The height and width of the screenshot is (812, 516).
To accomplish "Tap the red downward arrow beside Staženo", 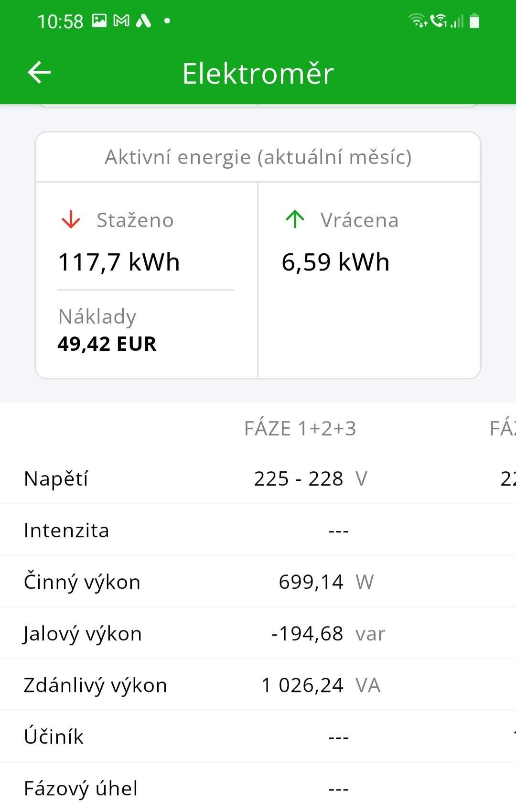I will pos(71,220).
